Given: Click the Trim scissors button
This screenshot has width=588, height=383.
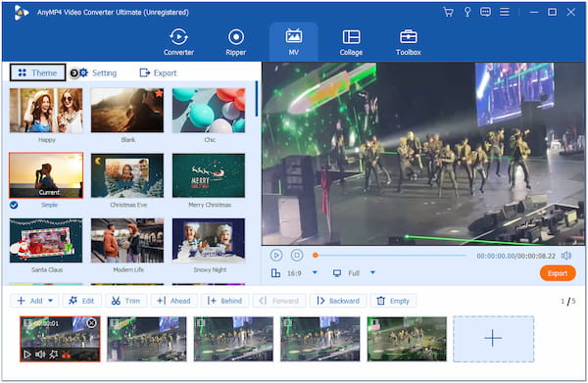Looking at the screenshot, I should pyautogui.click(x=126, y=301).
